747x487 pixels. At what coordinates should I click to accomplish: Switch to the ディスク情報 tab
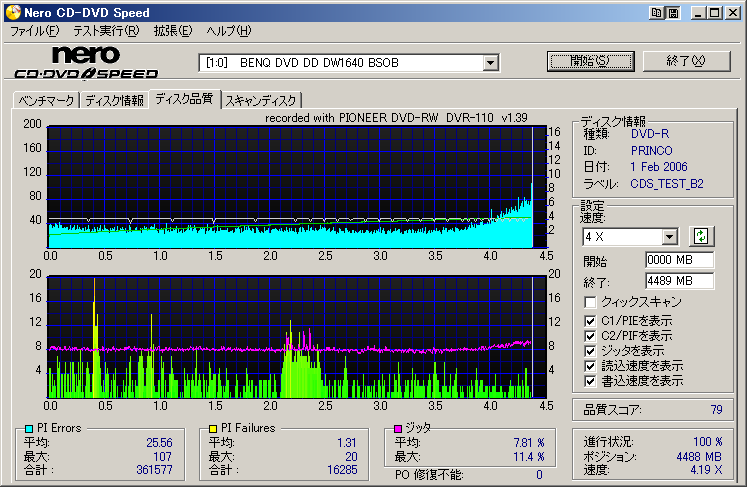pos(114,101)
